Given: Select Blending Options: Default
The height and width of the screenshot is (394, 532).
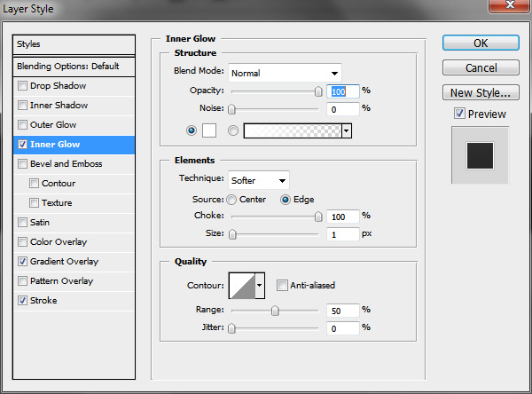Looking at the screenshot, I should click(74, 67).
